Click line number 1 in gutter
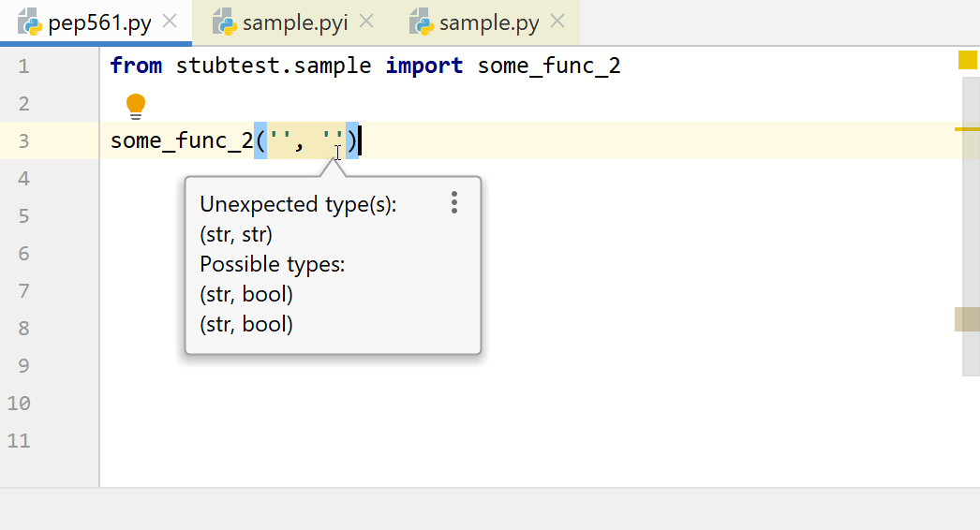Viewport: 980px width, 530px height. point(23,66)
